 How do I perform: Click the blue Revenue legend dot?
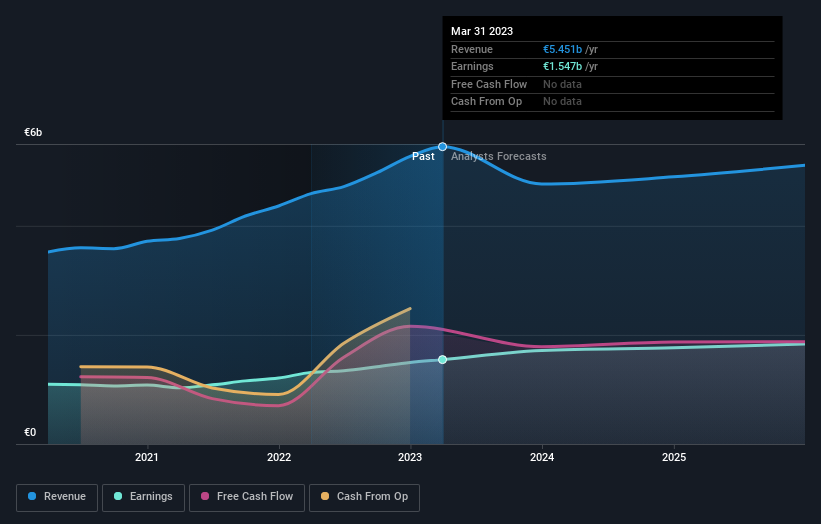pyautogui.click(x=32, y=496)
